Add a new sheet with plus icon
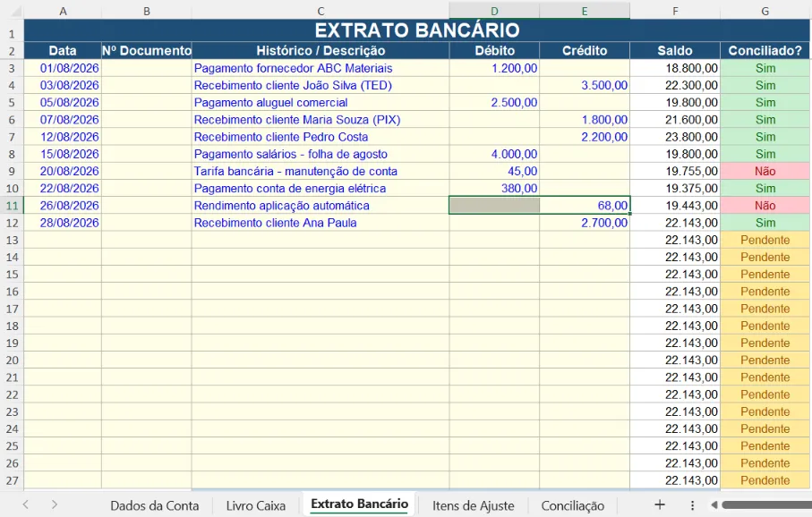The image size is (812, 517). pyautogui.click(x=659, y=504)
